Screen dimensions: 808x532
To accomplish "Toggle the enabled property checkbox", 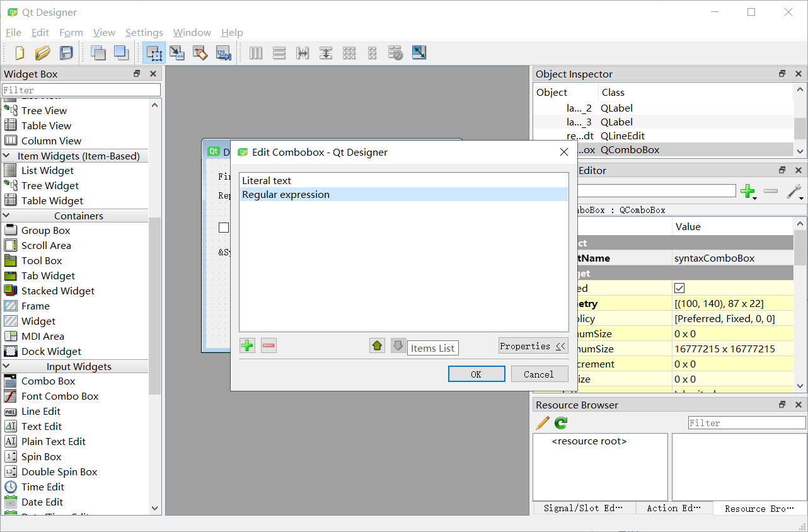I will click(x=679, y=288).
